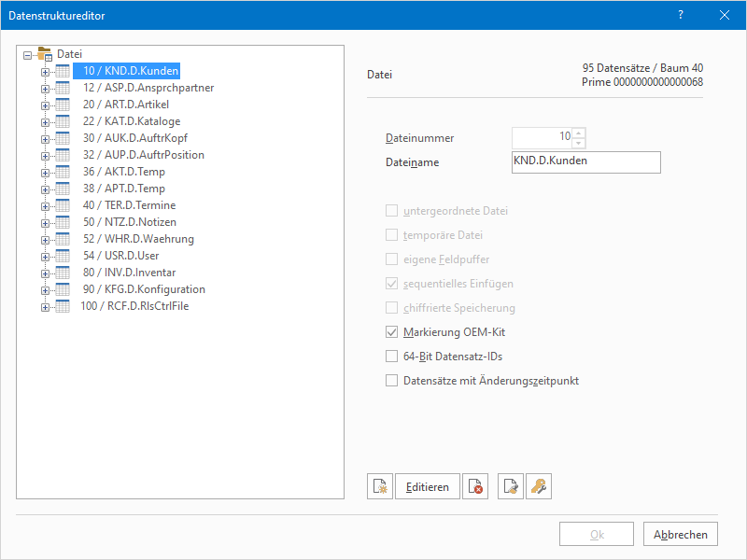Click into the Dateiname text field
The width and height of the screenshot is (747, 560).
586,162
